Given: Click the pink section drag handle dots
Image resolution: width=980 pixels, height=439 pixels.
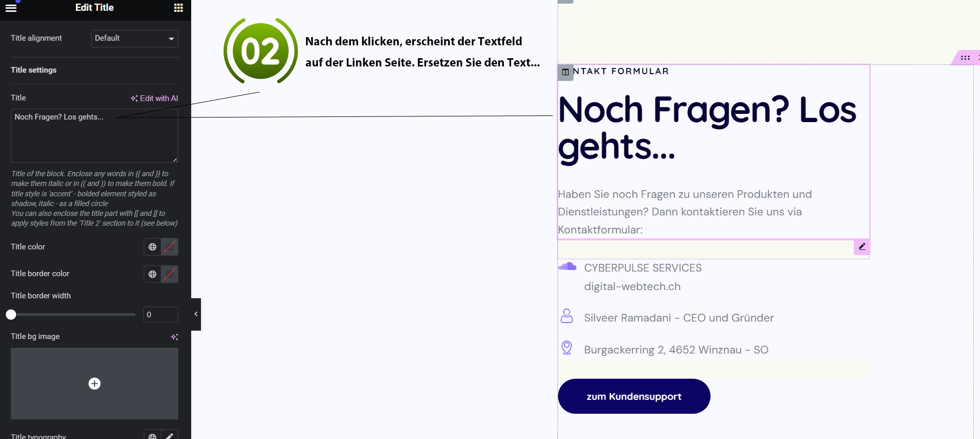Looking at the screenshot, I should (x=965, y=58).
